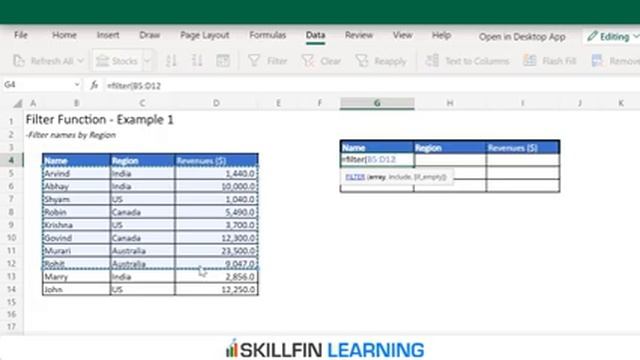Select the Data ribbon tab
The image size is (640, 360).
[316, 36]
